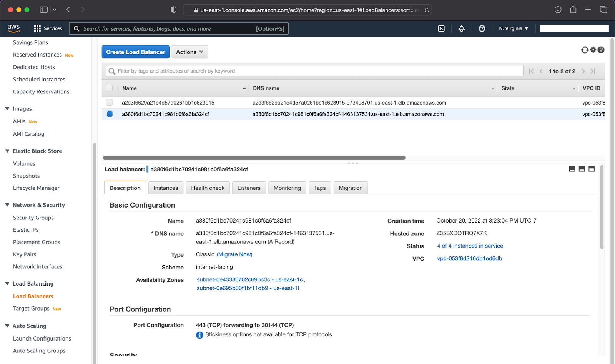
Task: Open the table settings gear icon
Action: pos(593,50)
